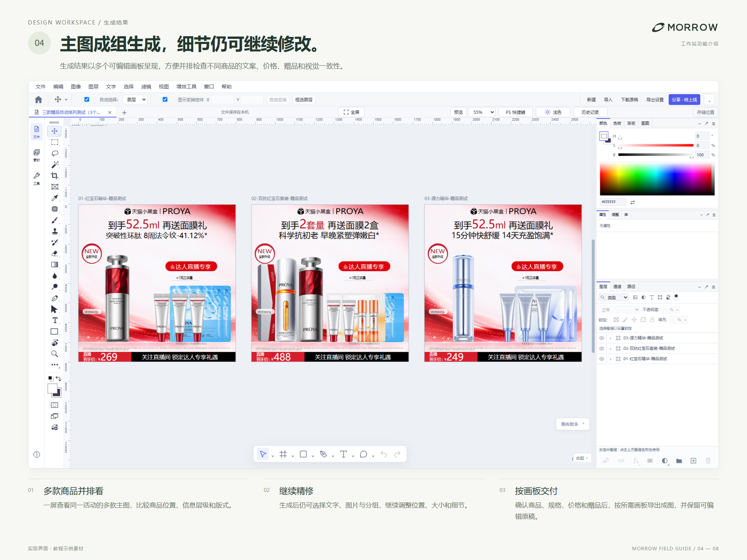Click the 历史记录 button
The height and width of the screenshot is (560, 747).
590,112
